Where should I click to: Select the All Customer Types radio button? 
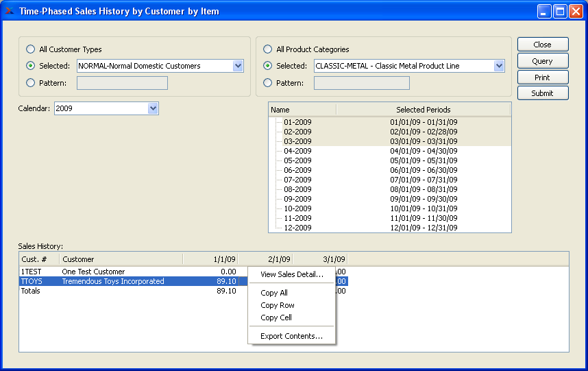[x=30, y=49]
